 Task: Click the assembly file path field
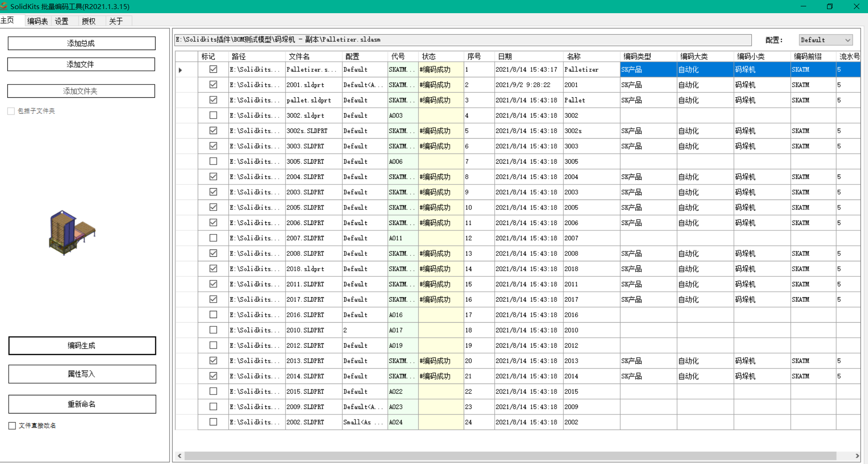click(x=462, y=40)
